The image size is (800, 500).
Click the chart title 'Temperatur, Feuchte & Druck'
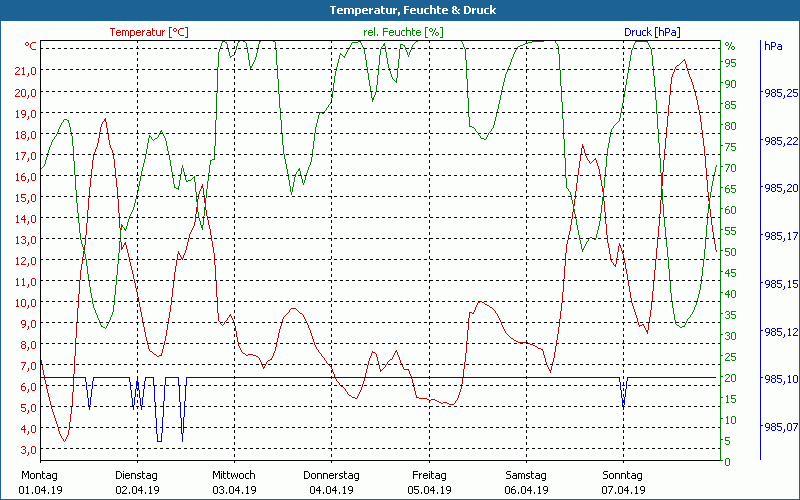(x=399, y=10)
